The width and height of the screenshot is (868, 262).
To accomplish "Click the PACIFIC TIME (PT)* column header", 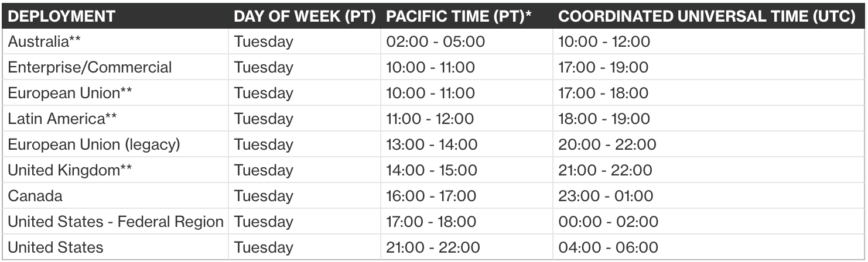I will click(463, 16).
